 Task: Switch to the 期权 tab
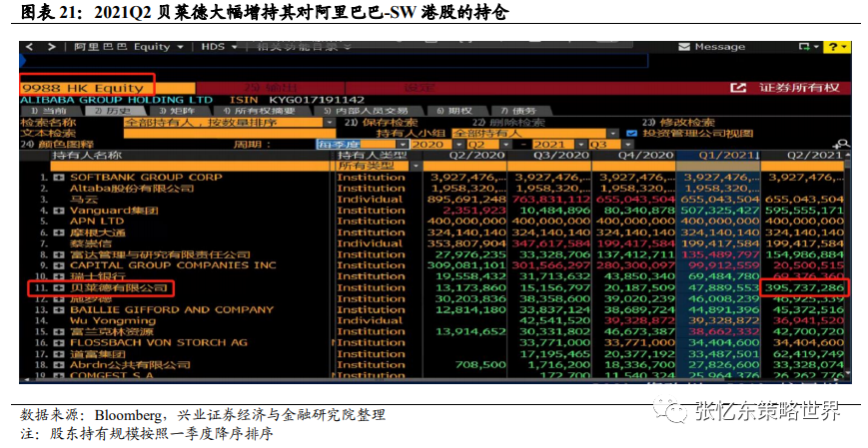453,111
